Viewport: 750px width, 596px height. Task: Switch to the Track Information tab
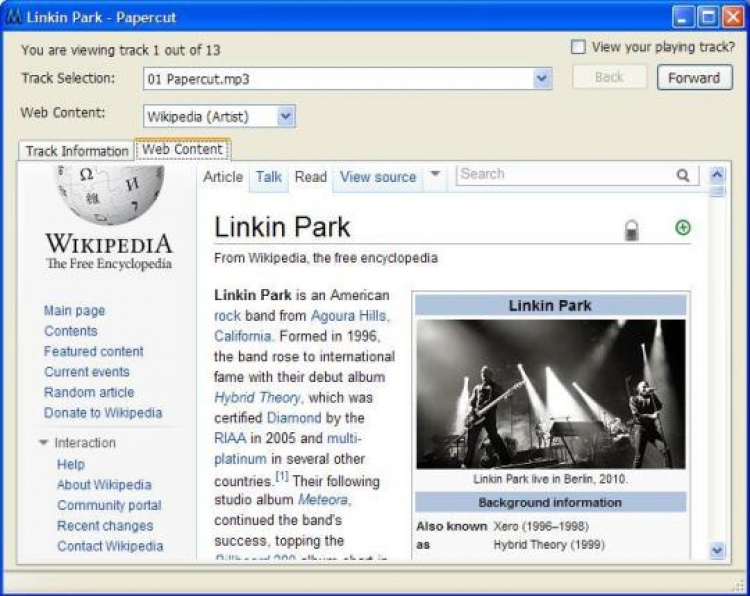point(77,151)
